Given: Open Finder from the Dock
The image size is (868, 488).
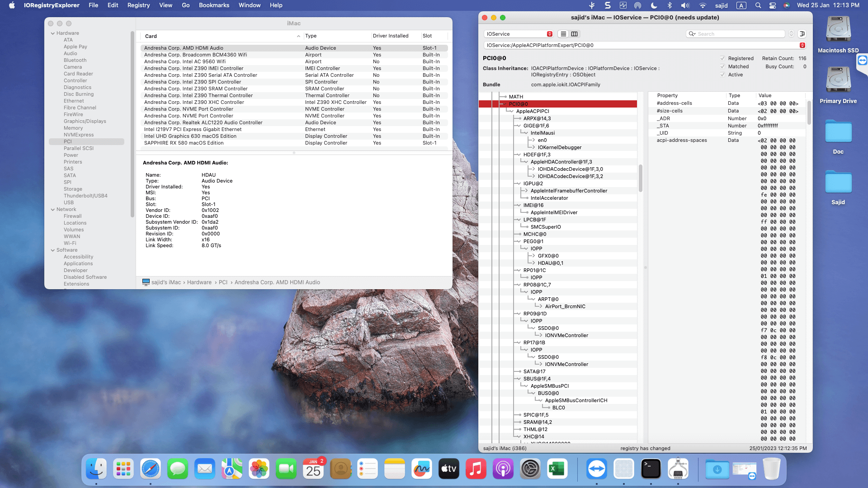Looking at the screenshot, I should pos(96,469).
